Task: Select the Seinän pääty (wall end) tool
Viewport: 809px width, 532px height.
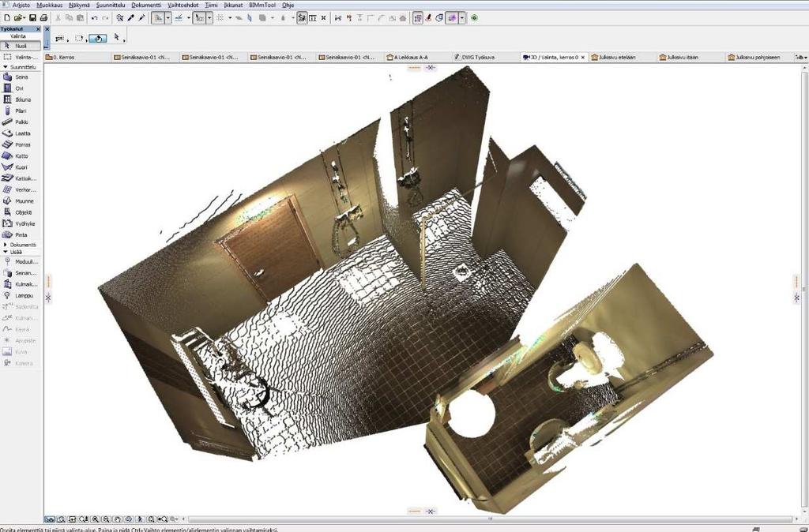Action: pyautogui.click(x=21, y=273)
